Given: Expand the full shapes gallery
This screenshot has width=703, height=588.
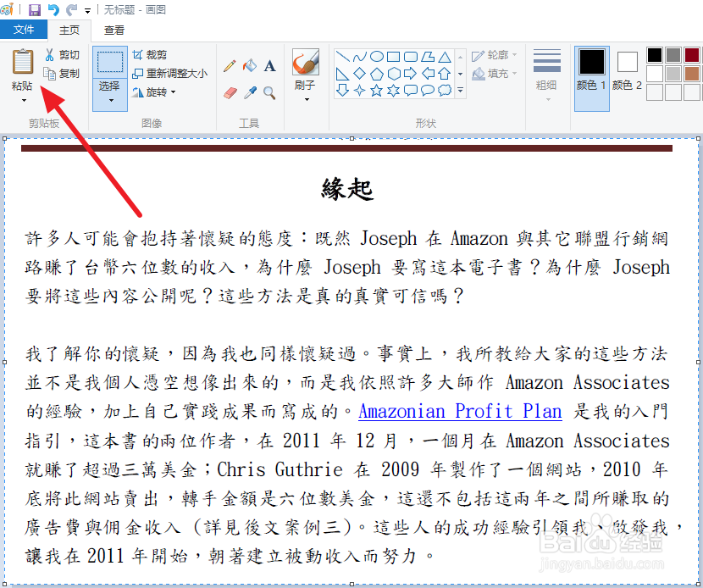Looking at the screenshot, I should [x=461, y=91].
